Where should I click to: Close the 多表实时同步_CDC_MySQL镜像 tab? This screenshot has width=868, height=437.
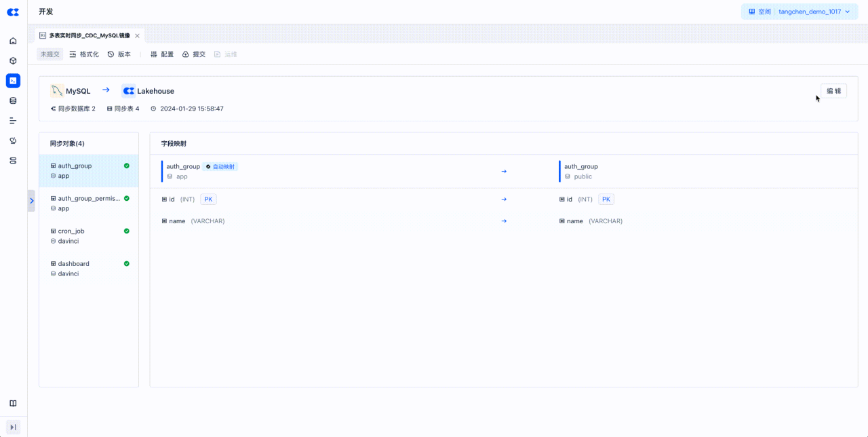(138, 36)
